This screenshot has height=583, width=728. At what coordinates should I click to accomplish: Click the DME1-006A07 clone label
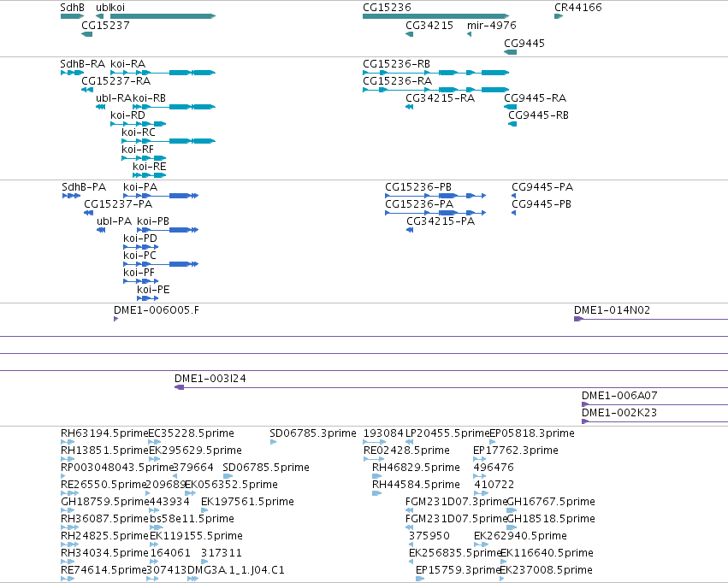619,396
